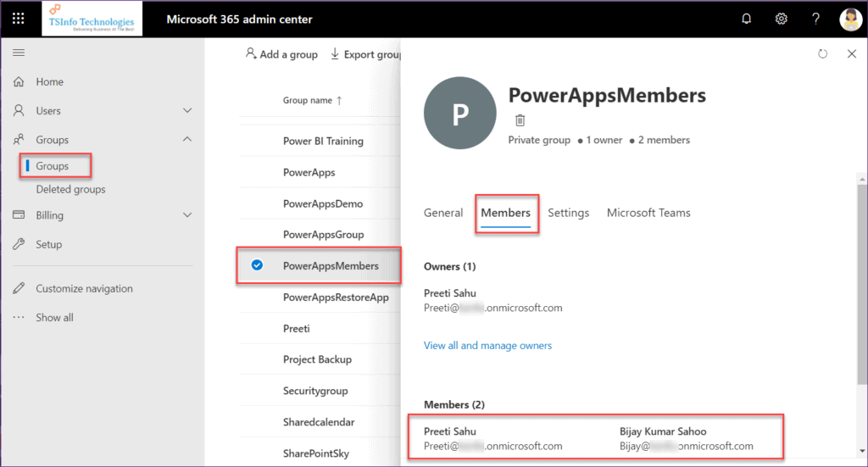
Task: Close the PowerAppsMembers details panel
Action: 851,53
